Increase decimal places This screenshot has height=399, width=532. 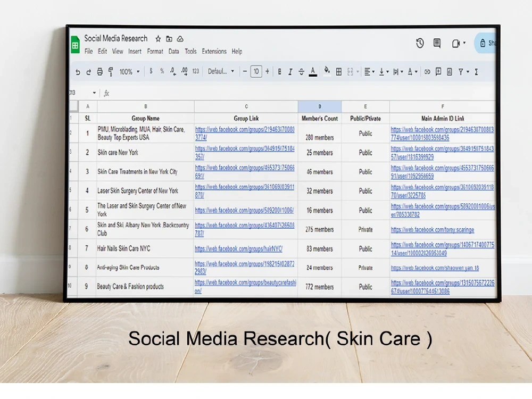(x=184, y=72)
